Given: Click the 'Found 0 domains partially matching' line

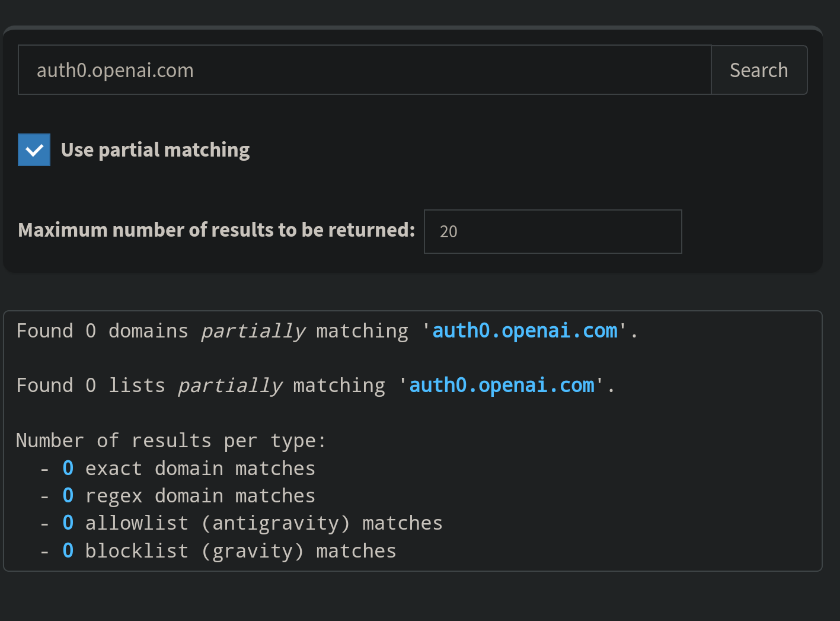Looking at the screenshot, I should click(x=327, y=331).
